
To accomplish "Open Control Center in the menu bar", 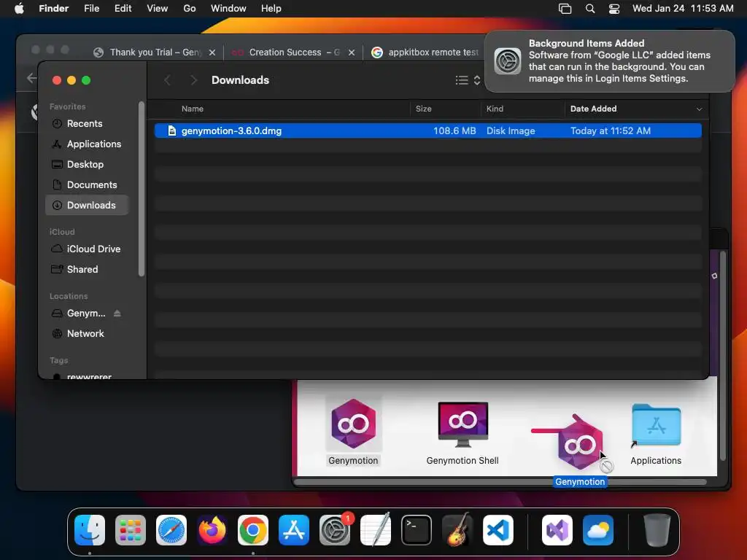I will pyautogui.click(x=614, y=9).
